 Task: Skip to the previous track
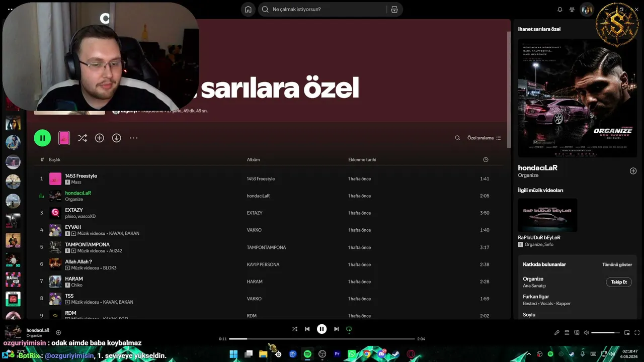point(307,329)
